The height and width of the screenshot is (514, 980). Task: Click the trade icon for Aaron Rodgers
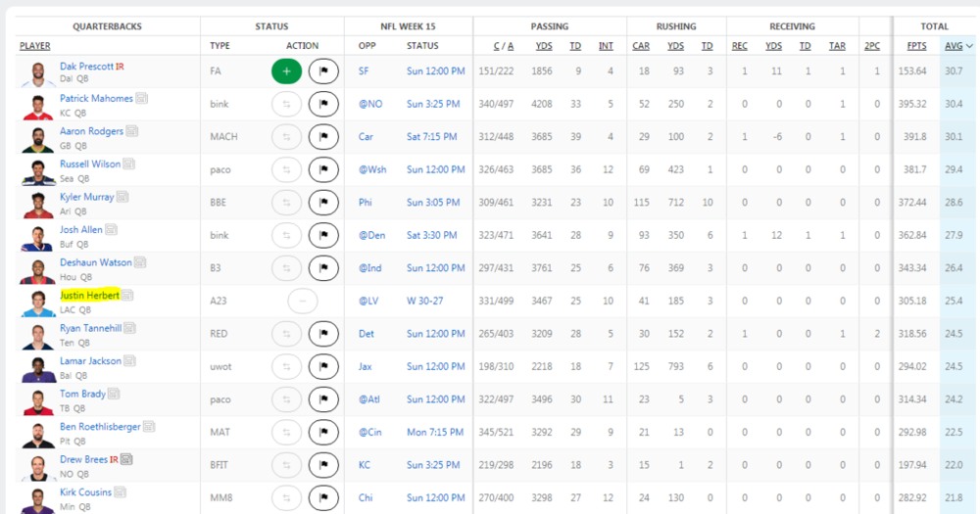pos(286,137)
